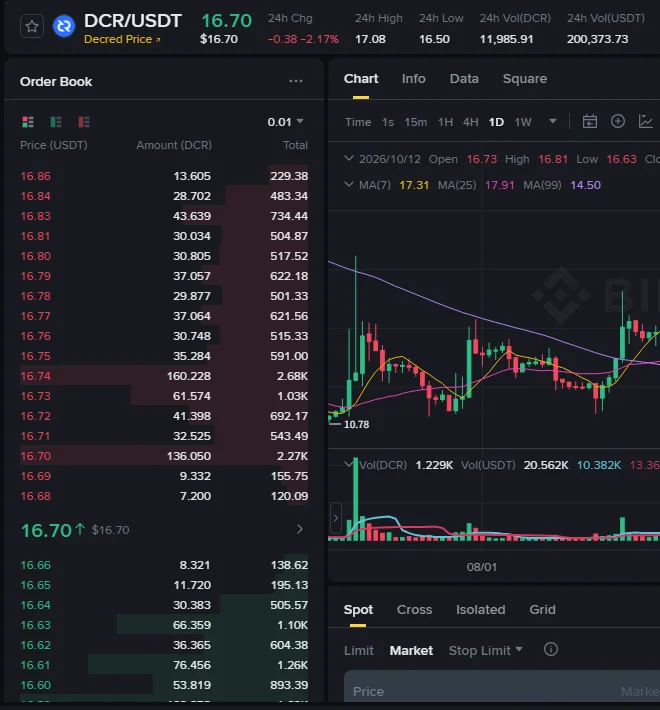Collapse the MA indicator line chevron

tap(349, 184)
